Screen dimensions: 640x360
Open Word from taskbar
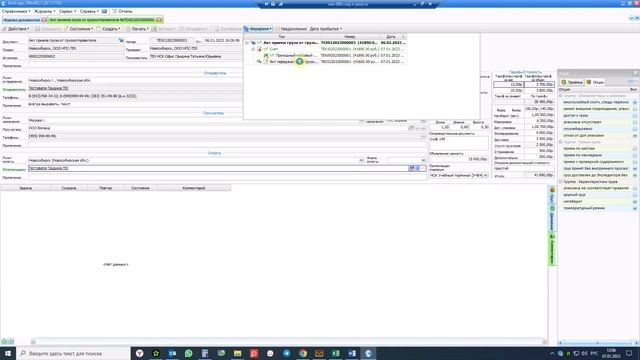[352, 353]
